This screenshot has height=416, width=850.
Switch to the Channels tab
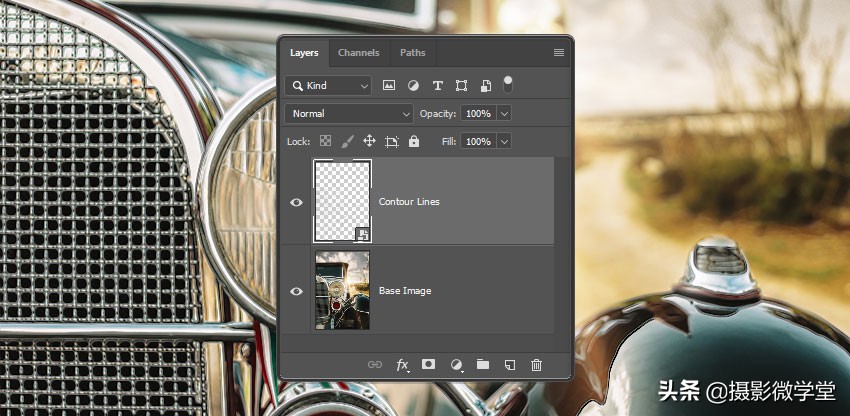point(358,53)
